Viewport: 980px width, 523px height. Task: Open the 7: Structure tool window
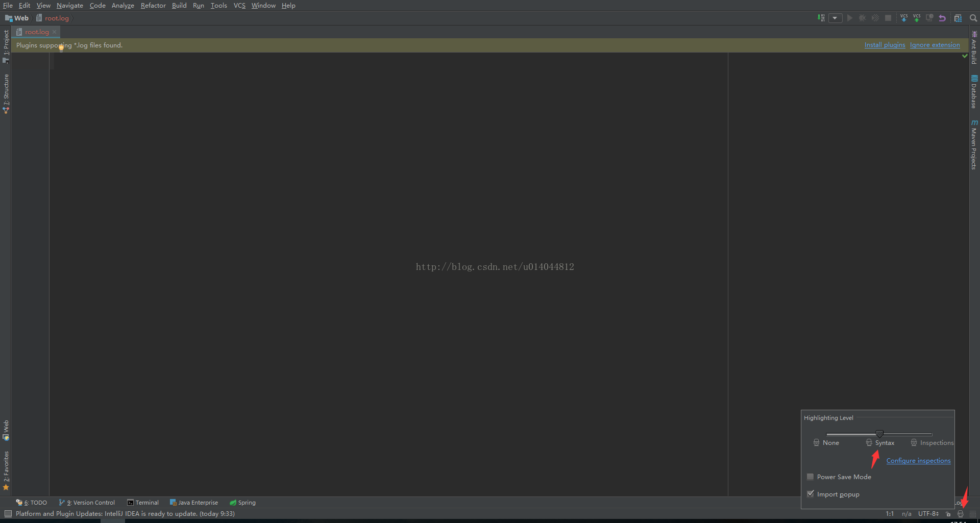(6, 94)
